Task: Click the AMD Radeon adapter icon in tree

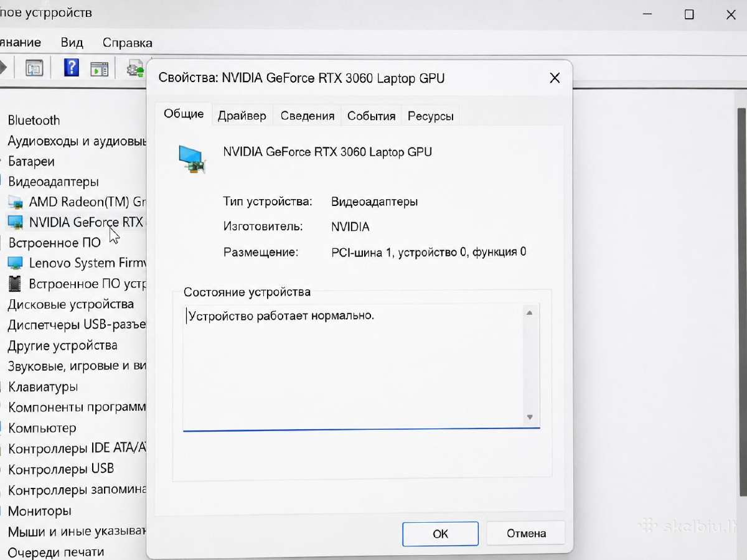Action: click(15, 202)
